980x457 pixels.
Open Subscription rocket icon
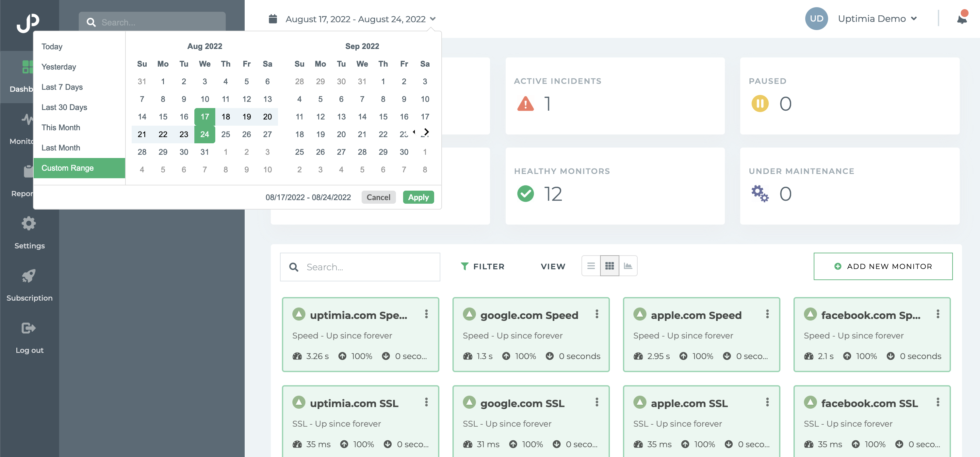coord(28,276)
